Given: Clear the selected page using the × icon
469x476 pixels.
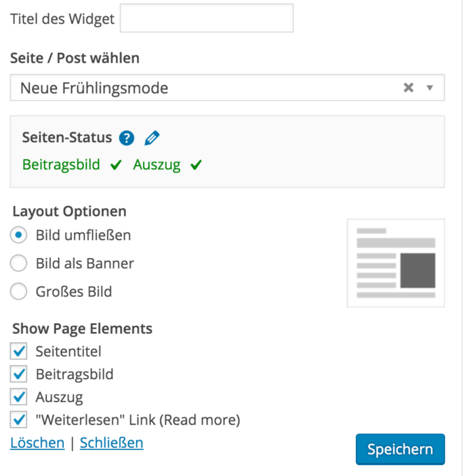Looking at the screenshot, I should click(x=409, y=88).
